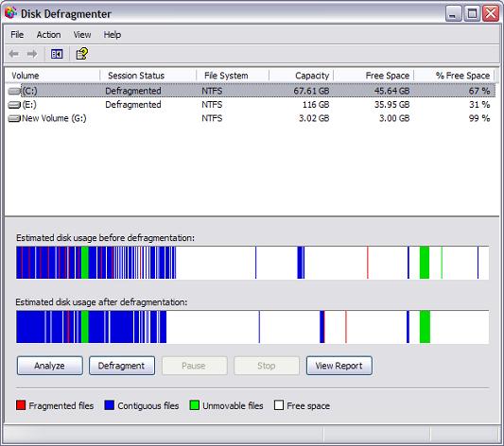Screen dimensions: 504x446
Task: Select the New Volume G: drive icon
Action: coord(14,118)
